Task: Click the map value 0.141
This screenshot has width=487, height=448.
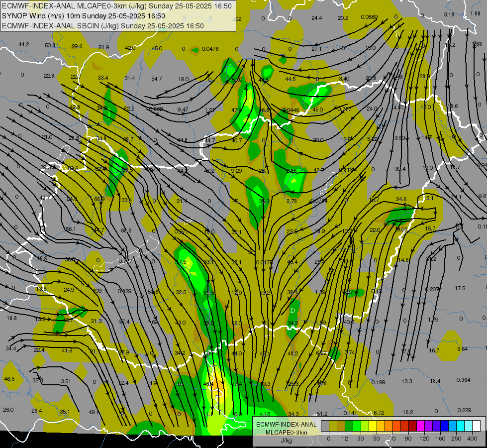Action: pos(350,413)
